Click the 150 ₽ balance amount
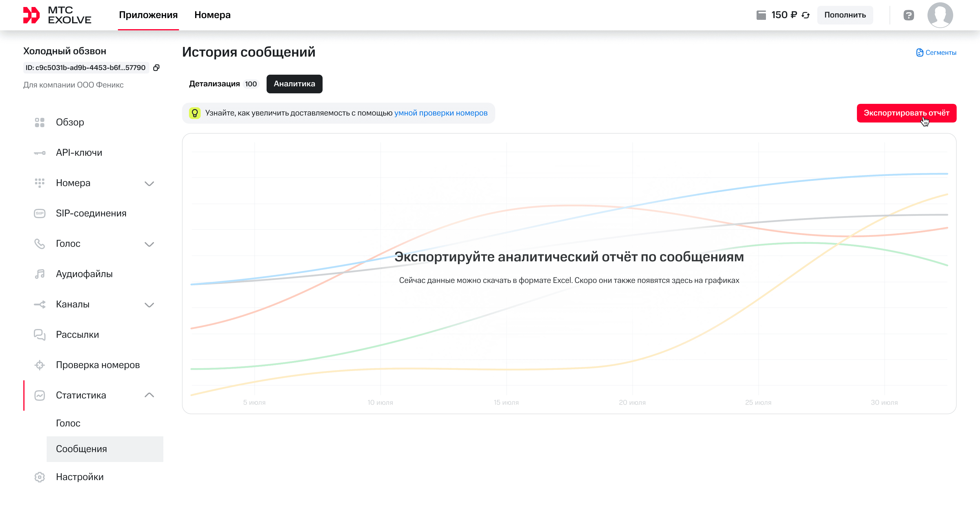The image size is (980, 525). point(784,15)
